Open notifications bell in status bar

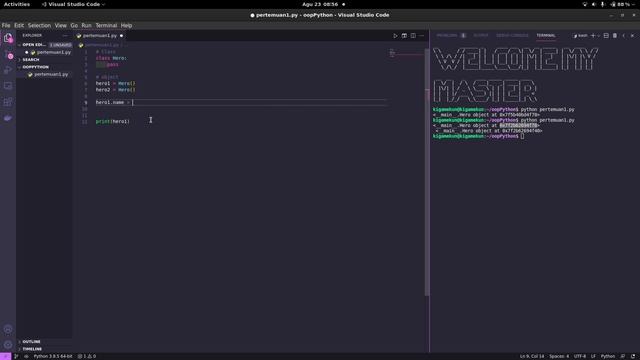point(633,356)
